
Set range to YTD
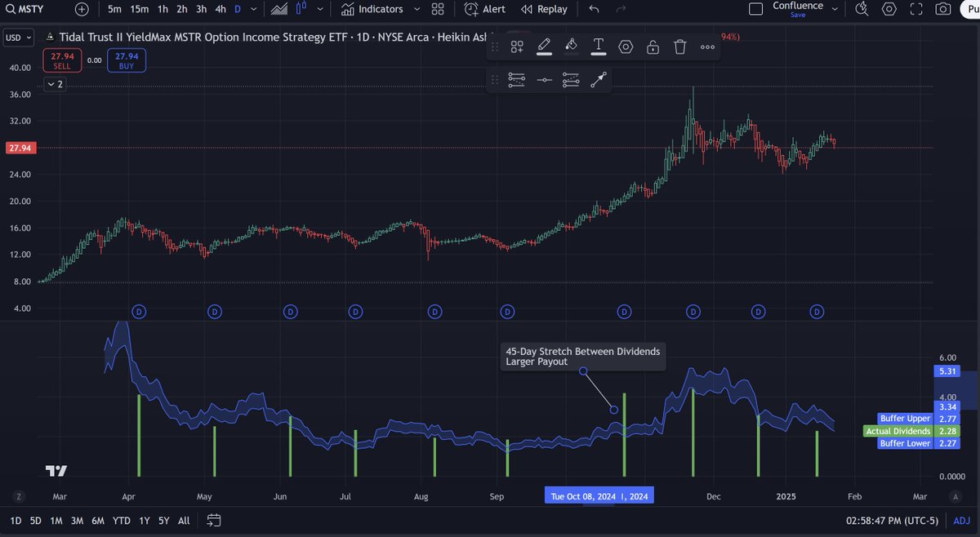tap(122, 521)
